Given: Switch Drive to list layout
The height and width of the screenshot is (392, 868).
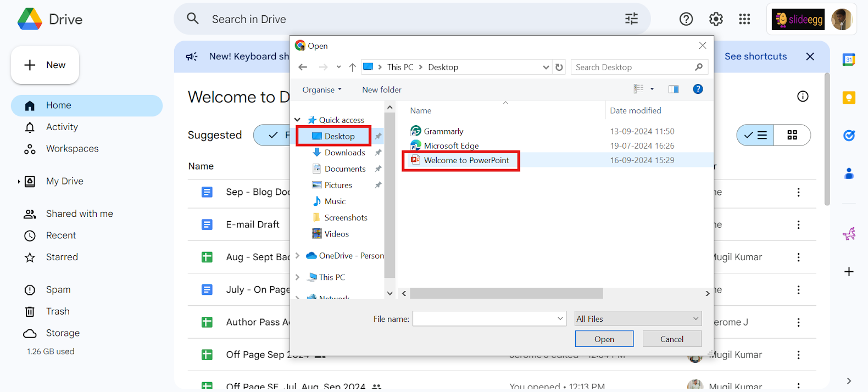Looking at the screenshot, I should 755,135.
